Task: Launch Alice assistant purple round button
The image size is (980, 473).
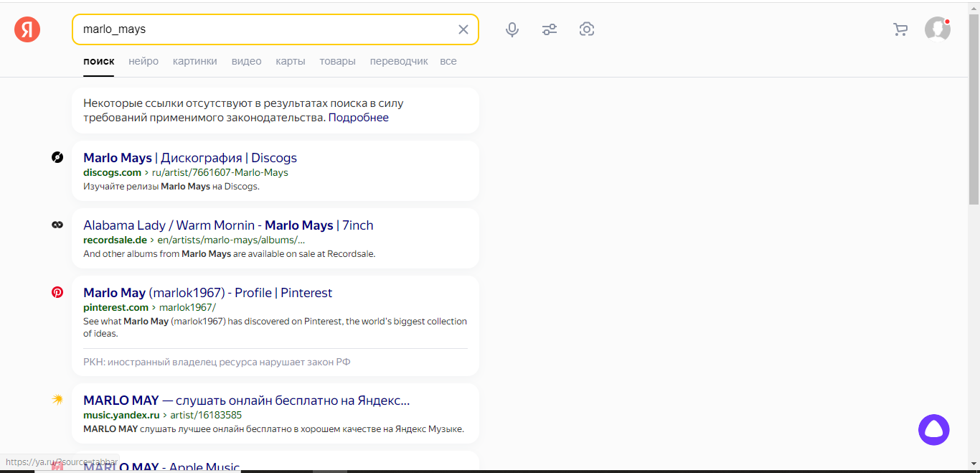Action: [933, 430]
